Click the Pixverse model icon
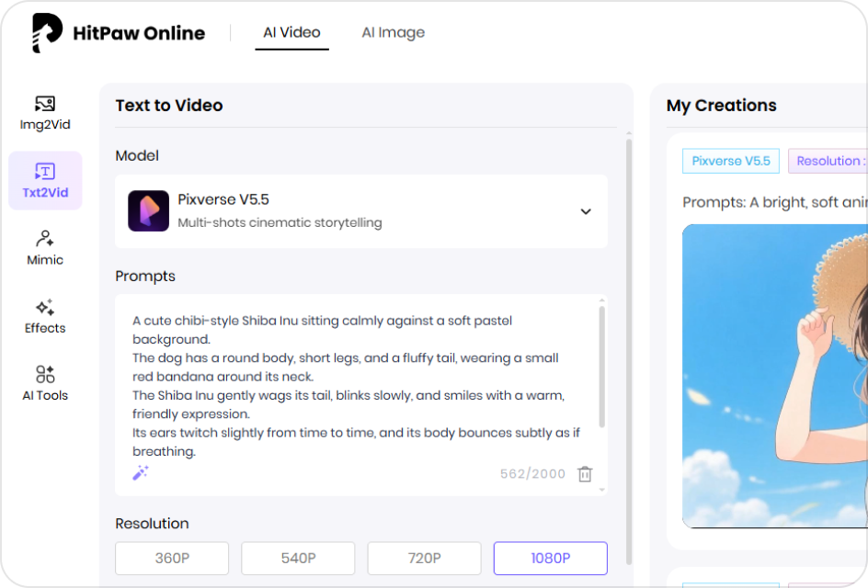Screen dimensions: 868x588 pos(148,211)
